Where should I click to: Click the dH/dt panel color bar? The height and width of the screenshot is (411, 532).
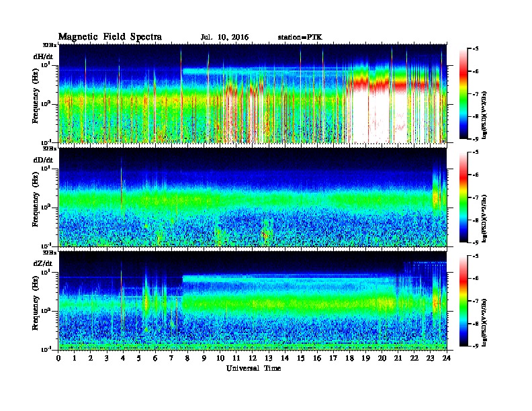click(x=463, y=93)
